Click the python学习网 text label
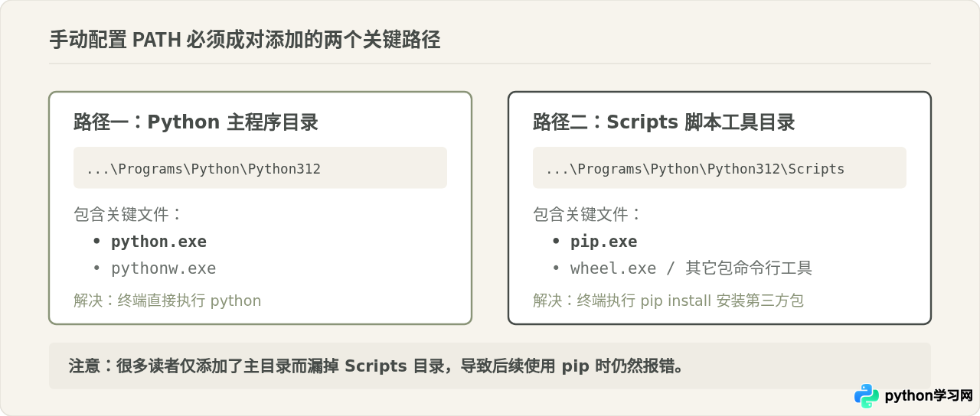Screen dimensions: 980x416 [929, 396]
